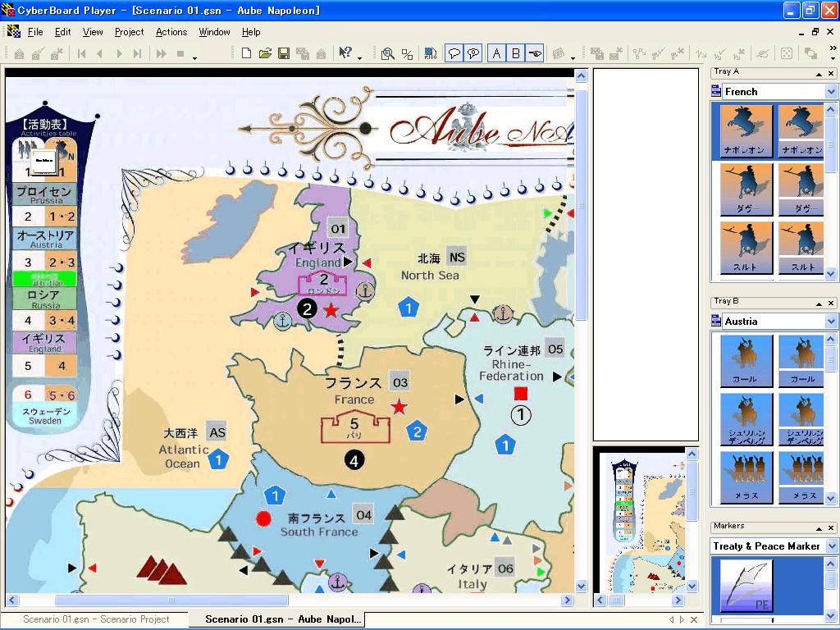Viewport: 840px width, 630px height.
Task: Click the step-to-first-move playback icon
Action: 81,53
